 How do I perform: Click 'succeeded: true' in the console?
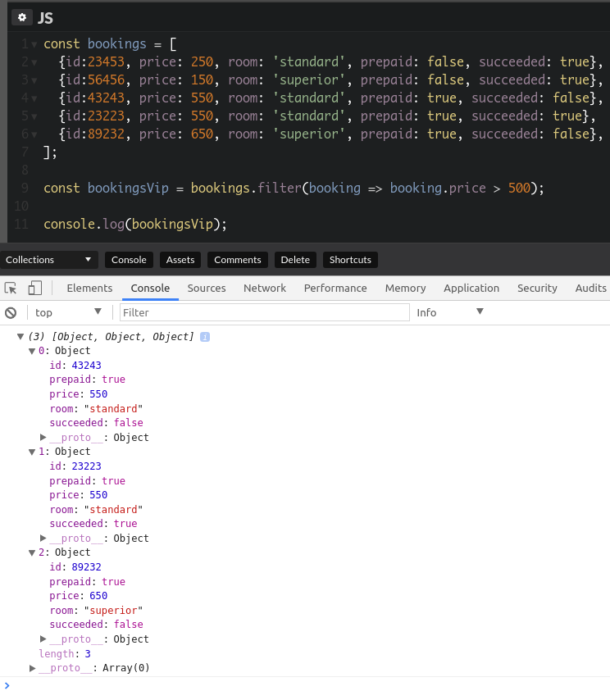pos(93,523)
